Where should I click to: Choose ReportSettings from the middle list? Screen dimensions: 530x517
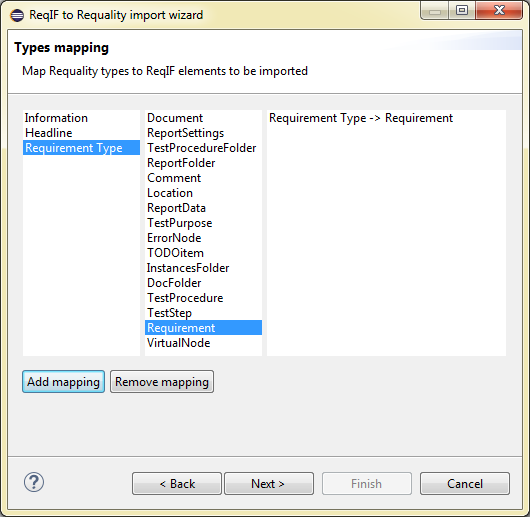(203, 133)
